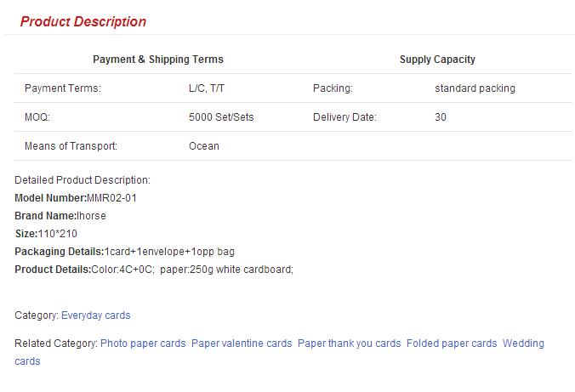Click the Packaging Details line
The height and width of the screenshot is (392, 575).
click(x=124, y=252)
